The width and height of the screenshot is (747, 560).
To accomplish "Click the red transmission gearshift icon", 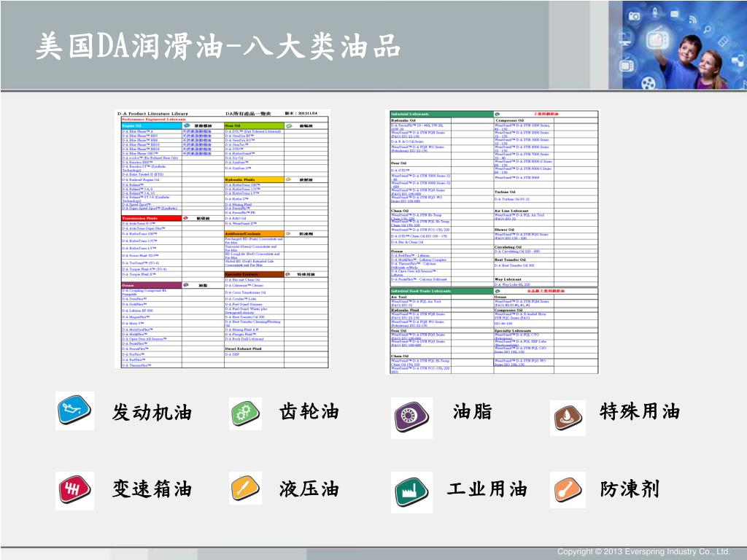I will pyautogui.click(x=74, y=491).
